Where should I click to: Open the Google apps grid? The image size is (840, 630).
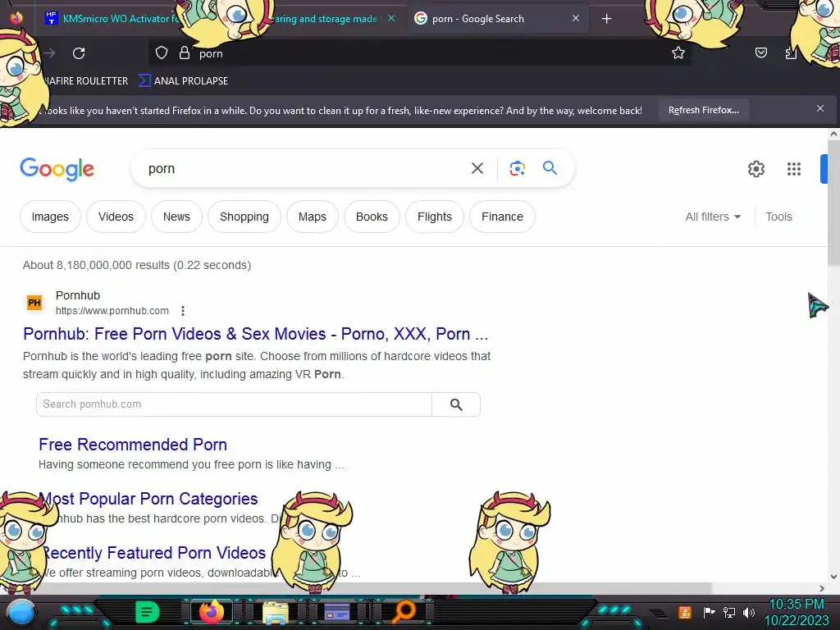(x=794, y=169)
